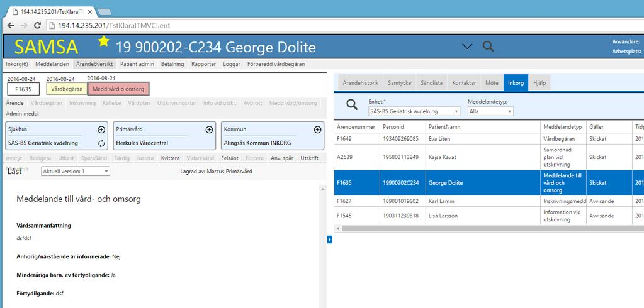The image size is (644, 308).
Task: Select the Admin medd. sub-tab
Action: click(22, 114)
